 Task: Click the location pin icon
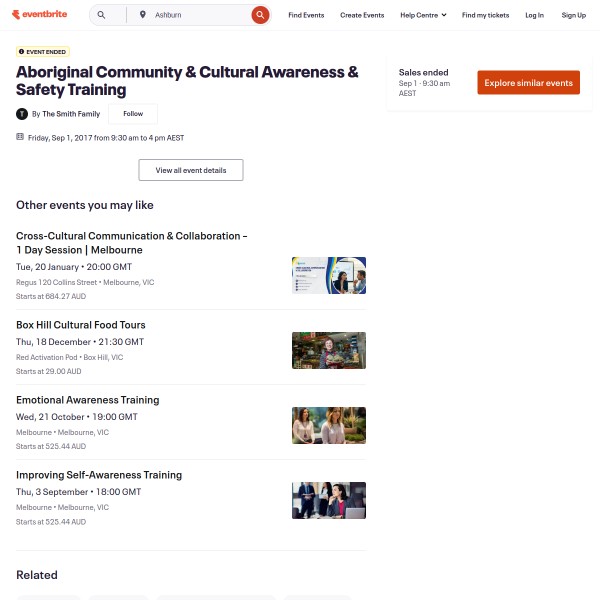pyautogui.click(x=143, y=15)
